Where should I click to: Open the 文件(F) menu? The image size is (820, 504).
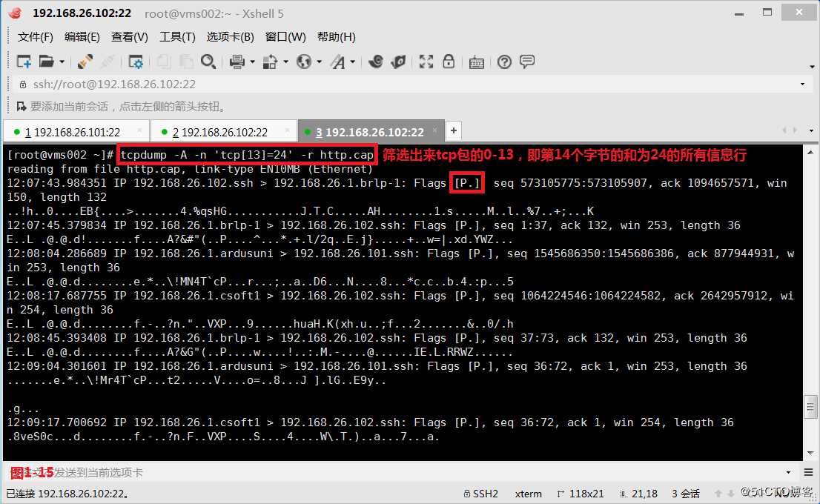(36, 36)
